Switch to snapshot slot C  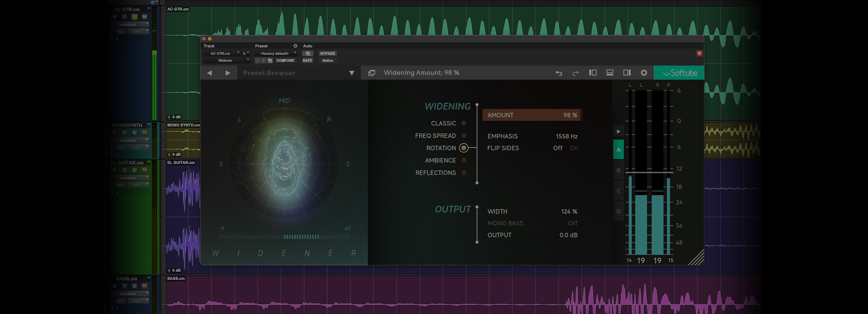pos(618,191)
